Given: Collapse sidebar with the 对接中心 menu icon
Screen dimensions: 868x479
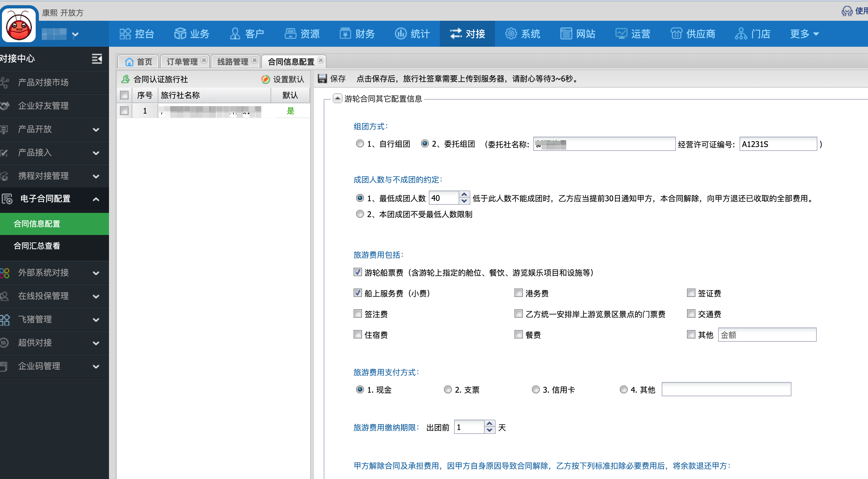Looking at the screenshot, I should click(x=97, y=59).
